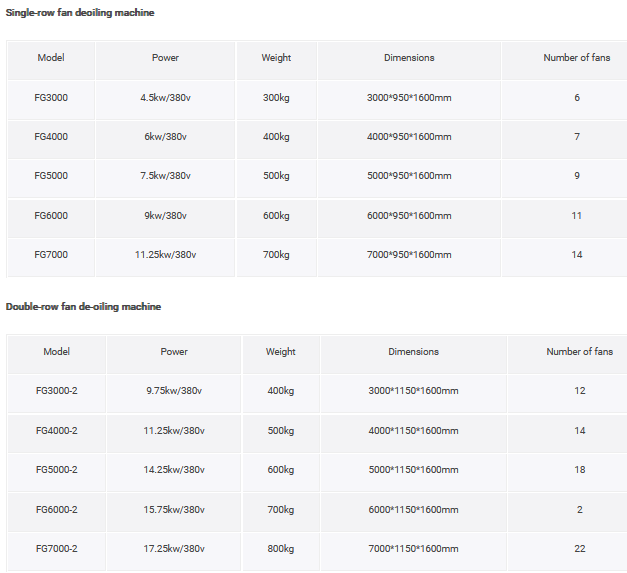Click the 17.25kw/380v power cell
627x573 pixels.
[x=174, y=549]
